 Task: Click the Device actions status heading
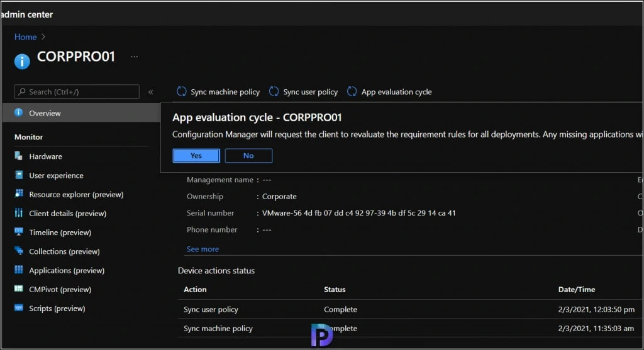[216, 270]
